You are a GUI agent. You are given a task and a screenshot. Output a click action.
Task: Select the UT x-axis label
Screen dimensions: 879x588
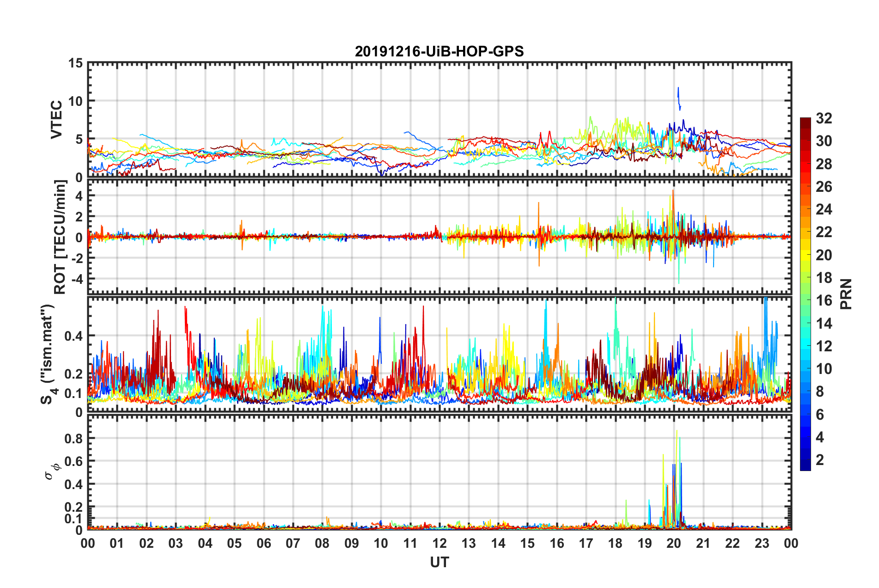[x=439, y=562]
